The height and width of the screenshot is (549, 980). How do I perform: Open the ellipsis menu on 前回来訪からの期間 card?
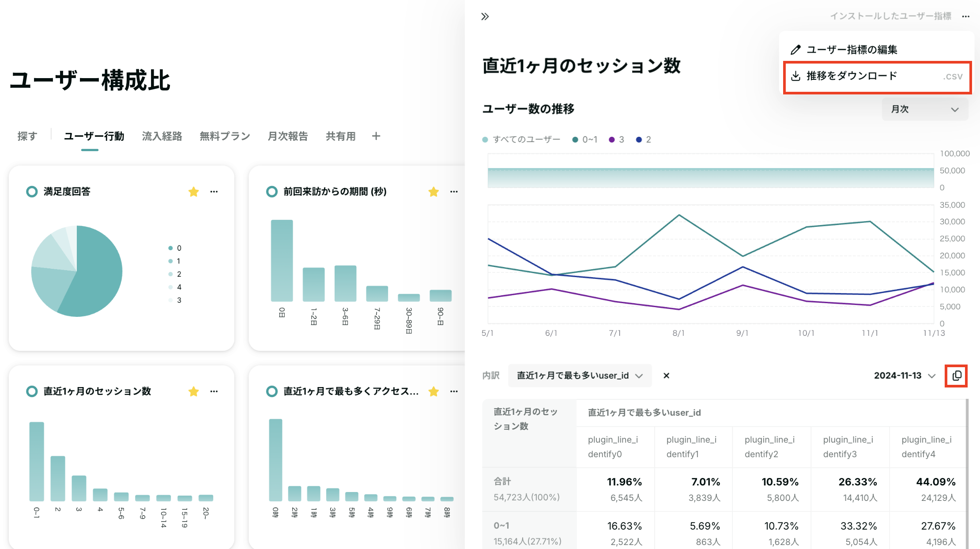click(454, 192)
